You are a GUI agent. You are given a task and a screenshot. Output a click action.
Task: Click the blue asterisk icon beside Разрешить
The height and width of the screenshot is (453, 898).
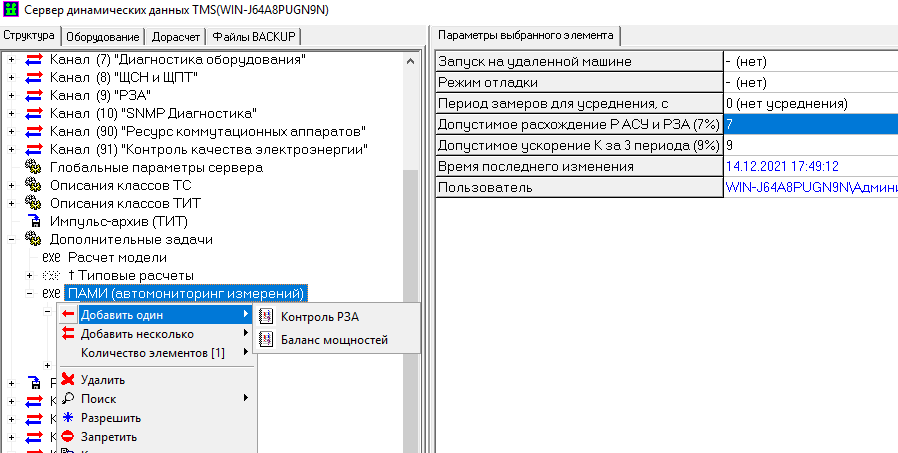click(x=68, y=418)
